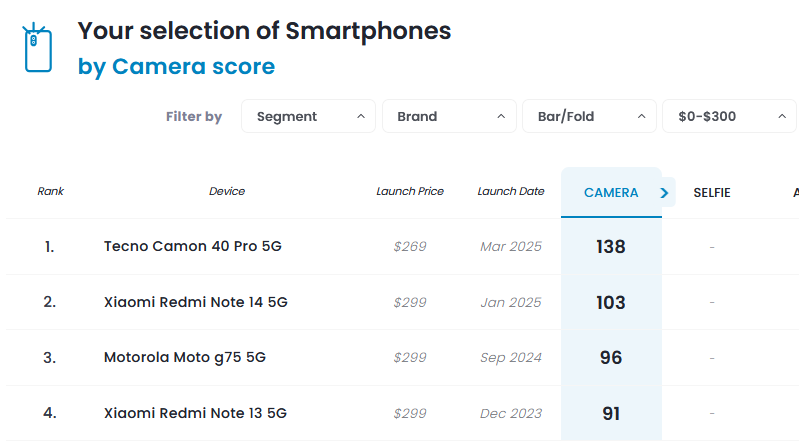Expand the Brand filter dropdown

point(449,116)
